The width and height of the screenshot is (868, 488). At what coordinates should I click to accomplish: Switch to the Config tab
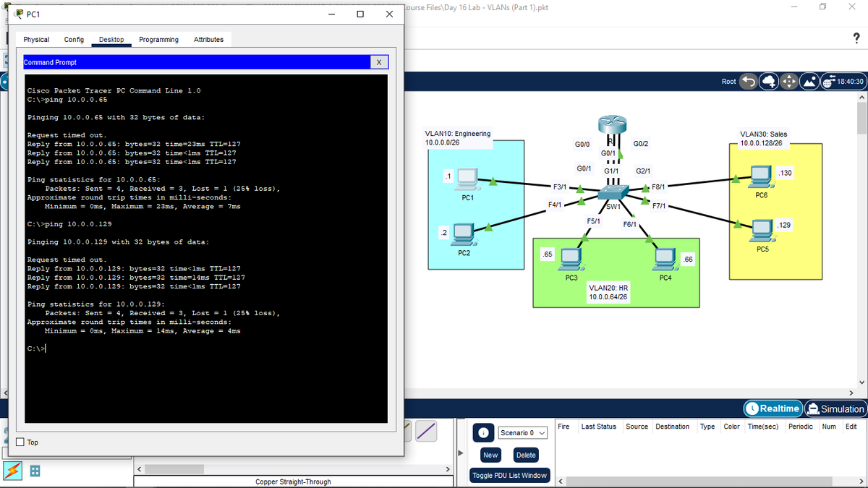pos(74,40)
